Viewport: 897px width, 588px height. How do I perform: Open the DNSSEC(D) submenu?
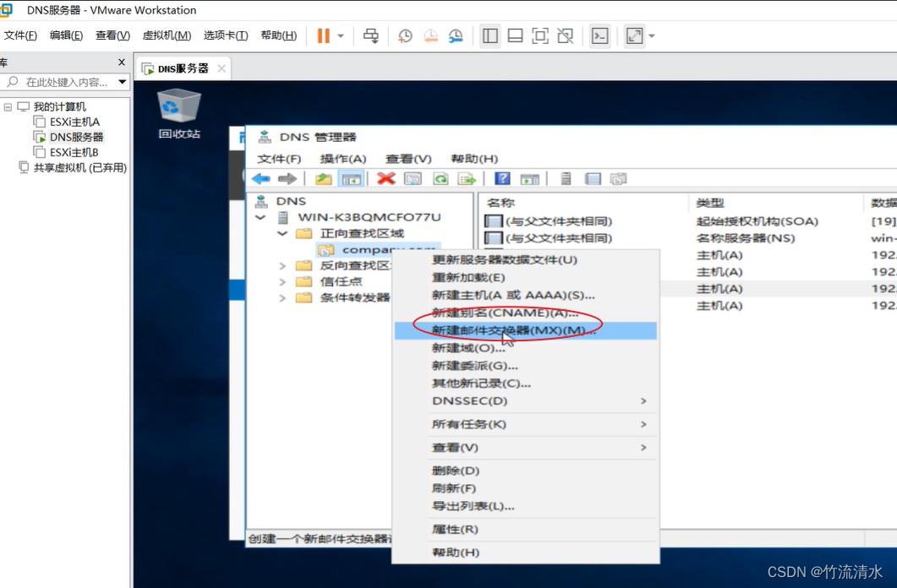click(x=526, y=401)
